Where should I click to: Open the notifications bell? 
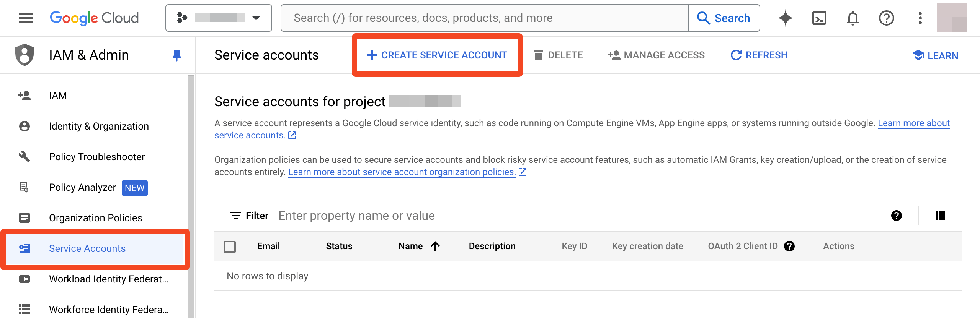[x=853, y=18]
